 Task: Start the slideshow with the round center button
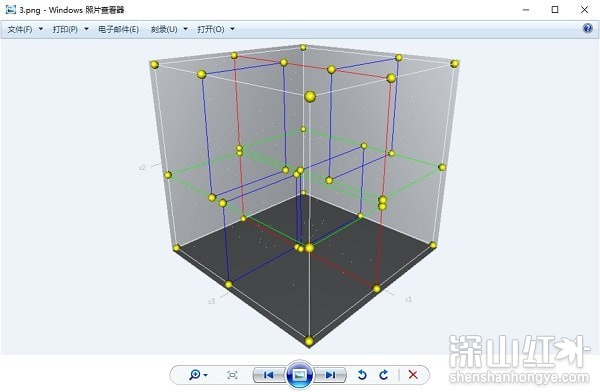300,375
